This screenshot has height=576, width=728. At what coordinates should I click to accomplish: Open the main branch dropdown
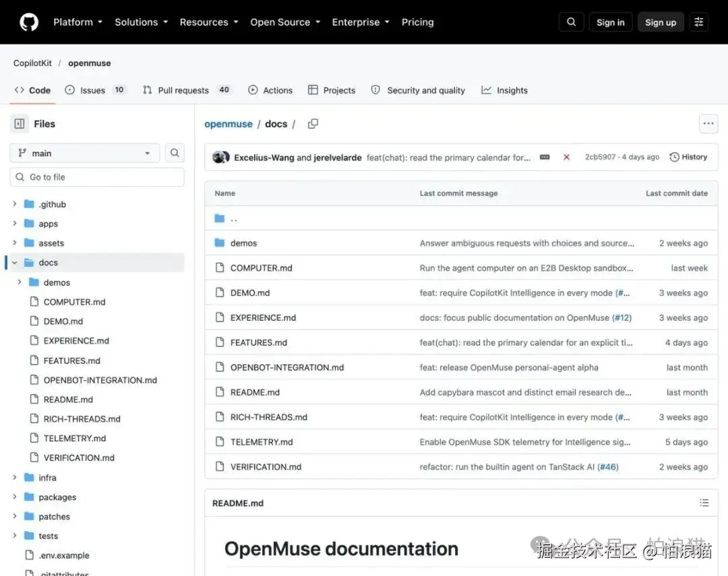[x=85, y=153]
